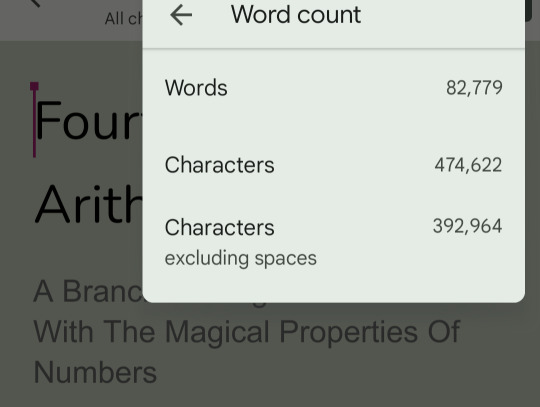The image size is (540, 407).
Task: Click 'With The Magical Properties Of' line
Action: pos(247,332)
